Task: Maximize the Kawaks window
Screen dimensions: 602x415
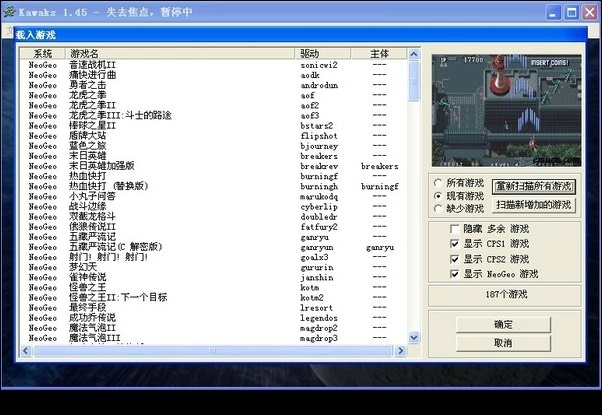Action: (571, 13)
